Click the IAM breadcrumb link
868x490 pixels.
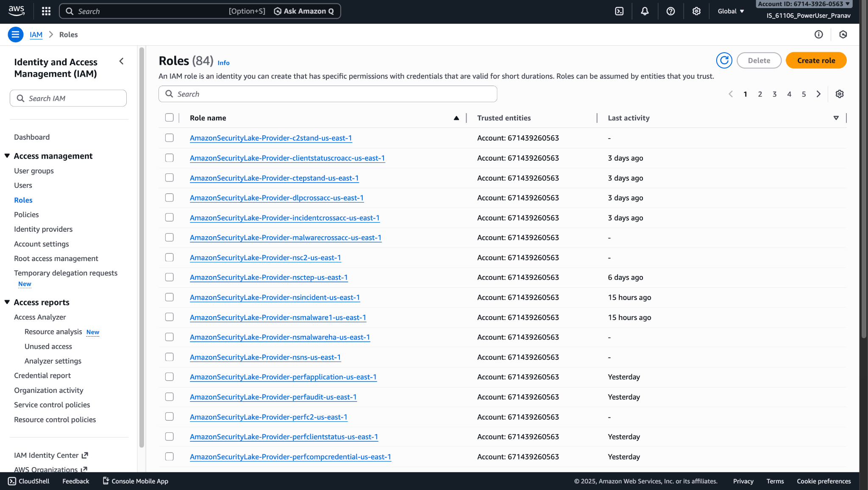[36, 35]
